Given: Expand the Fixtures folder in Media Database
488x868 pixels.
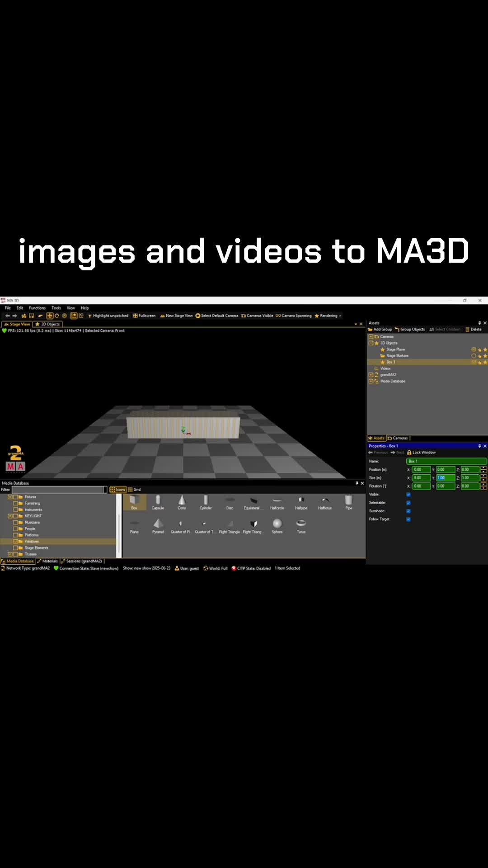Looking at the screenshot, I should coord(10,497).
